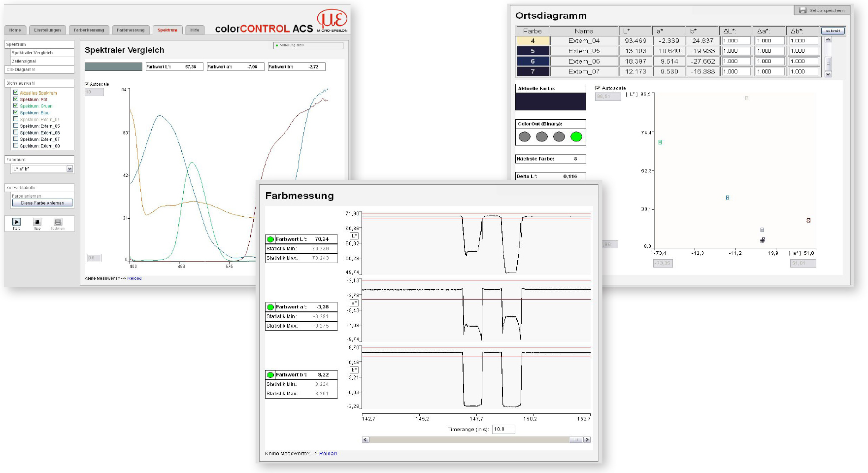Click a* axis label on Farbmessung chart
This screenshot has width=868, height=473.
click(354, 303)
